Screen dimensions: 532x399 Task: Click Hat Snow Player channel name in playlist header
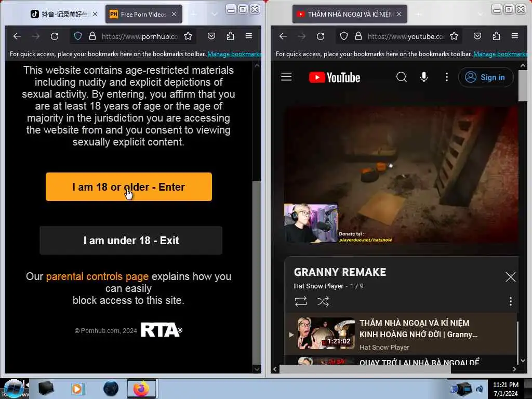click(x=318, y=286)
